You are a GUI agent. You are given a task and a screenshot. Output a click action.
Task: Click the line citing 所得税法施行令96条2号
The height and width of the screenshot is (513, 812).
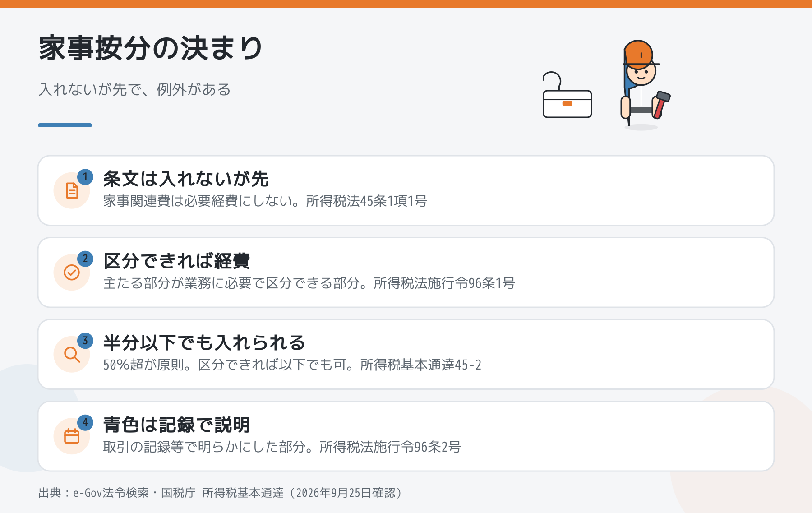(x=282, y=447)
